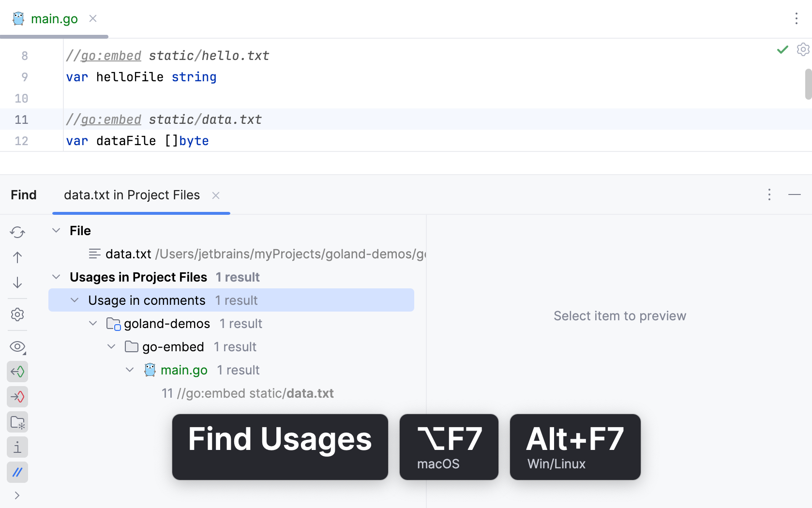812x508 pixels.
Task: Open the Find tool window settings gear
Action: click(17, 315)
